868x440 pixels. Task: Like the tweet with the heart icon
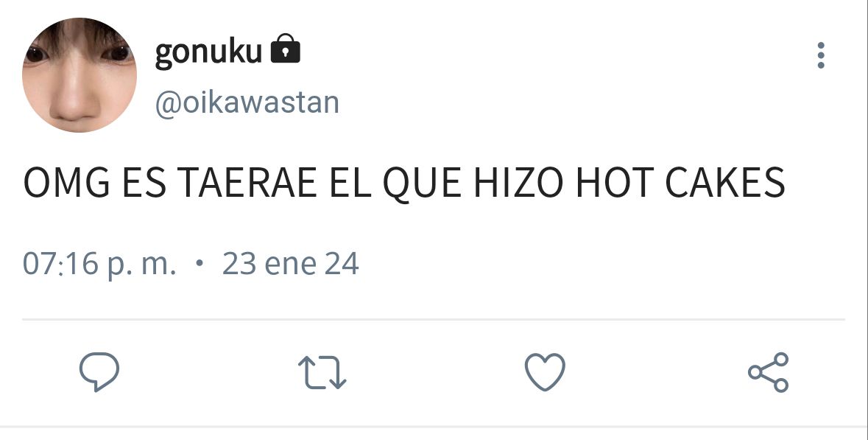545,372
